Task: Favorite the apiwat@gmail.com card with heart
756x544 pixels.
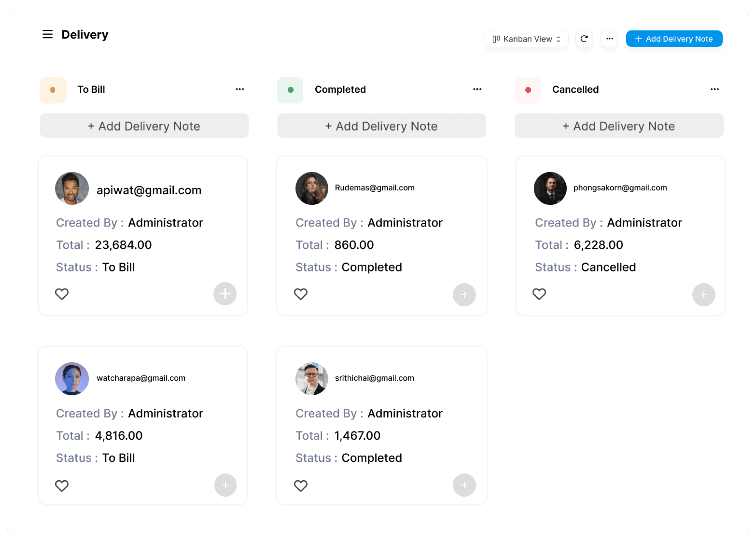Action: (x=62, y=294)
